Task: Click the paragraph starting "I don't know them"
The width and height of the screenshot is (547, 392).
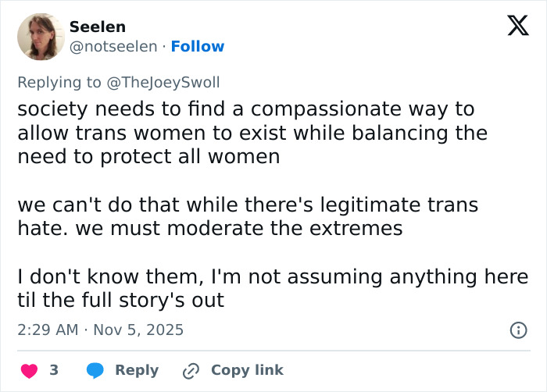Action: [273, 276]
